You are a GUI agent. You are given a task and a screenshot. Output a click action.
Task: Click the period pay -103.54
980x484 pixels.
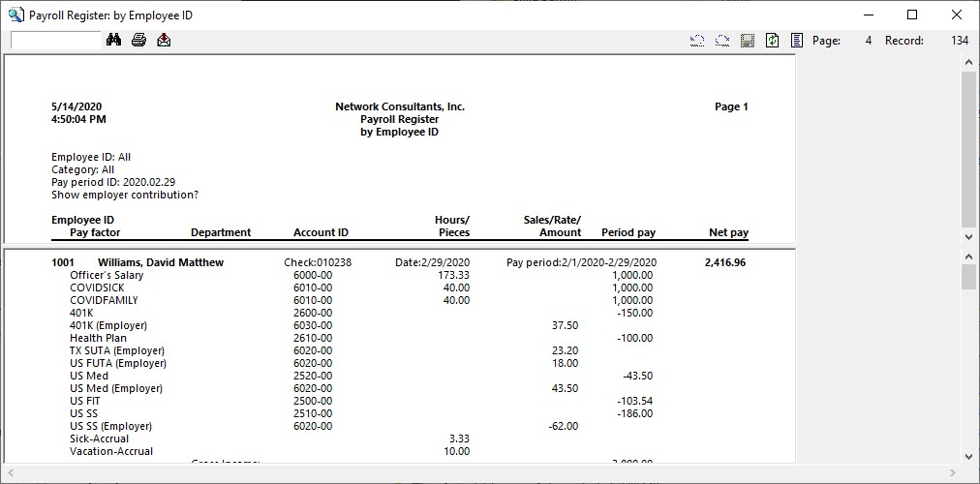[635, 401]
